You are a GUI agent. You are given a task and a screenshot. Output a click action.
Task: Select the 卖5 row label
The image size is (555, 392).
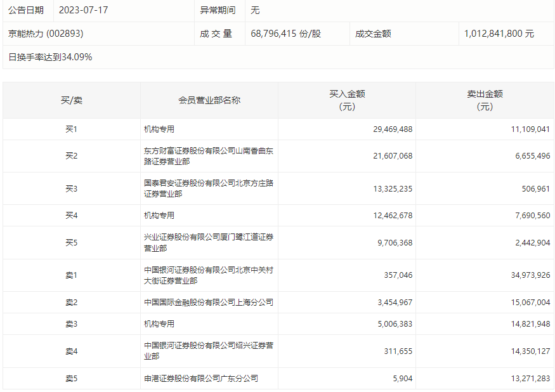tap(72, 379)
